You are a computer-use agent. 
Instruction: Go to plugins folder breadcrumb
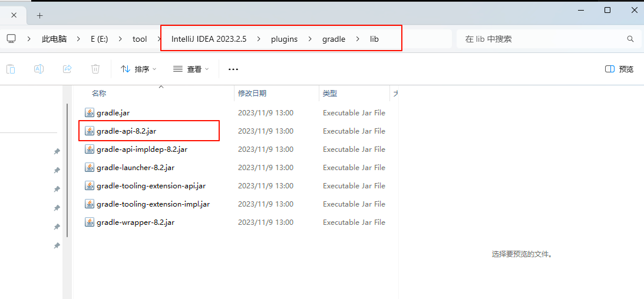coord(284,39)
